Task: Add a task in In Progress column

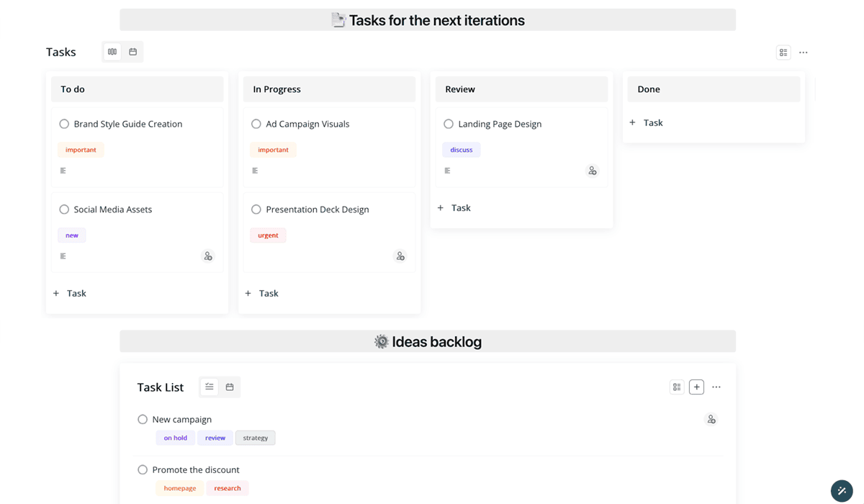Action: click(262, 293)
